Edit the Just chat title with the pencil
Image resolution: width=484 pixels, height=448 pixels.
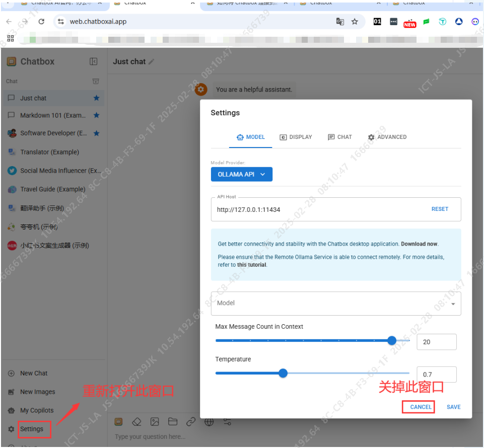151,62
